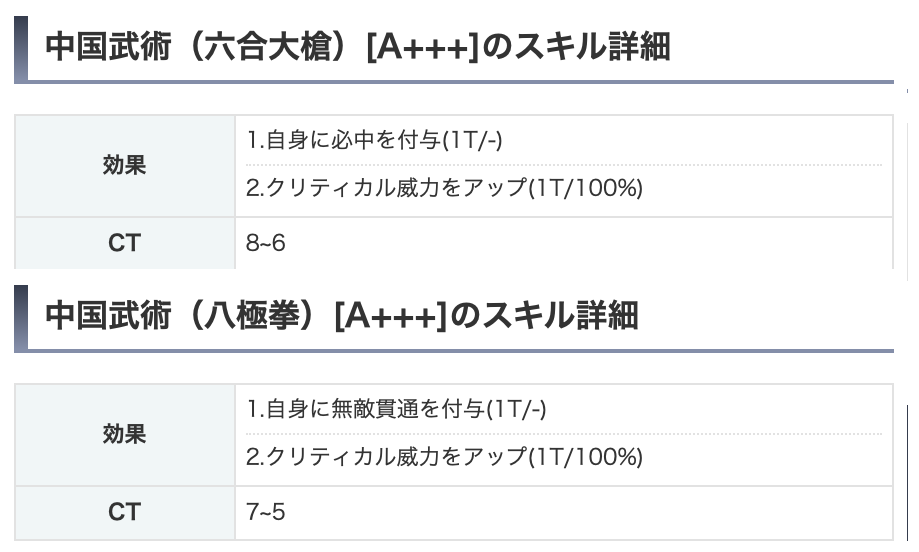This screenshot has height=552, width=919.
Task: Click the 自身に必中を付与 effect row
Action: click(374, 141)
